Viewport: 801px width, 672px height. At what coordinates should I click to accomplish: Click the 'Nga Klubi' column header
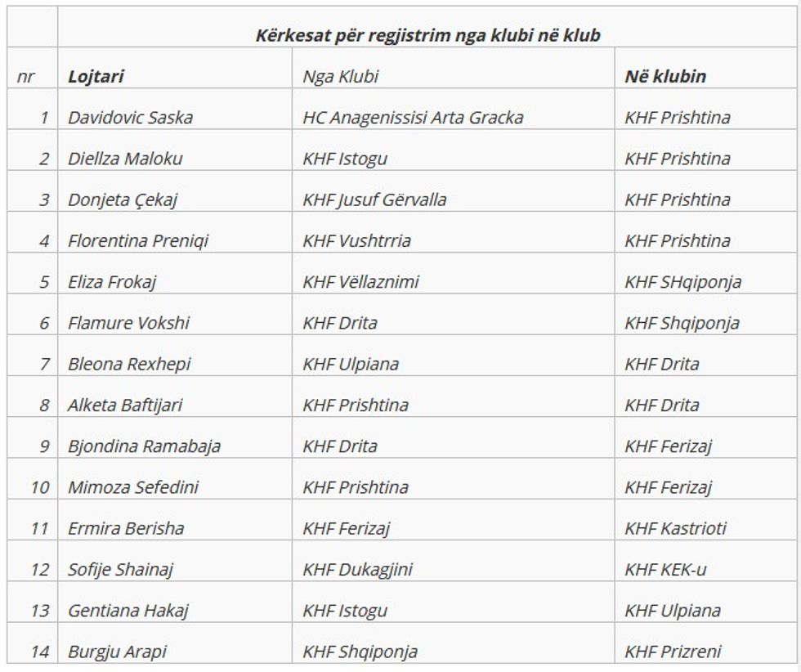pos(340,77)
